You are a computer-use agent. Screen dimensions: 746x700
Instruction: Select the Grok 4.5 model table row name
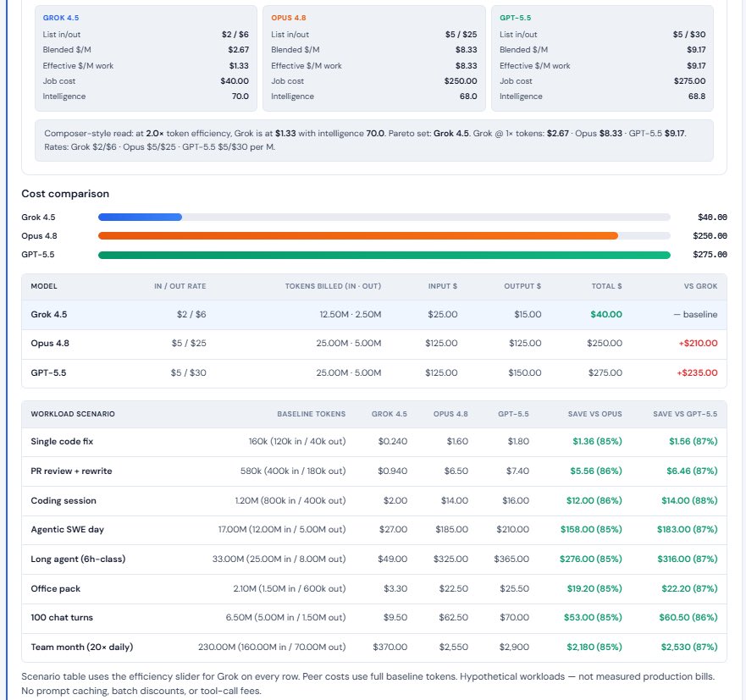pyautogui.click(x=49, y=314)
